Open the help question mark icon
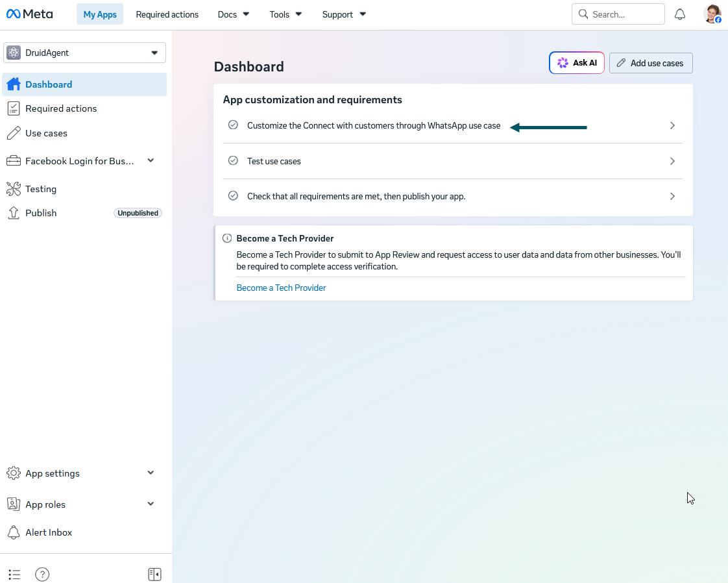Screen dimensions: 728x583 [42, 575]
